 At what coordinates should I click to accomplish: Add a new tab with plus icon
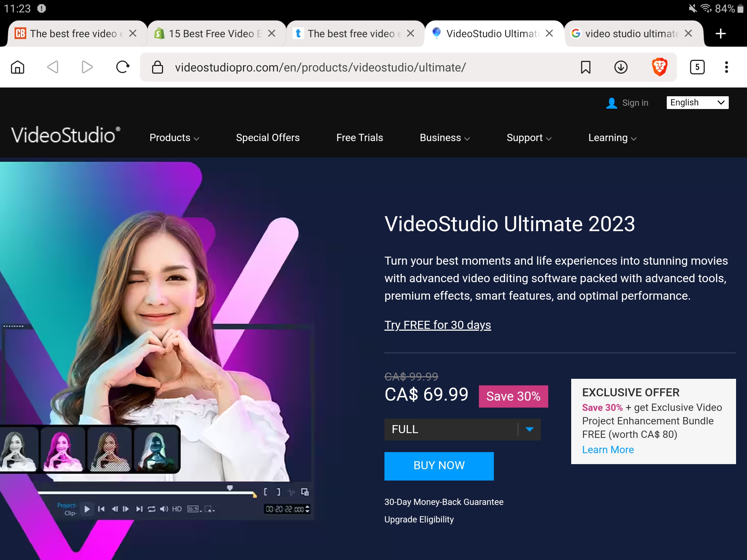(x=720, y=34)
